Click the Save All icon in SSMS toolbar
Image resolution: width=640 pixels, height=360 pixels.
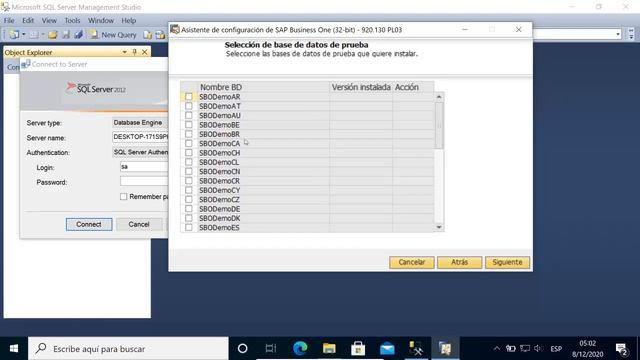(x=78, y=35)
